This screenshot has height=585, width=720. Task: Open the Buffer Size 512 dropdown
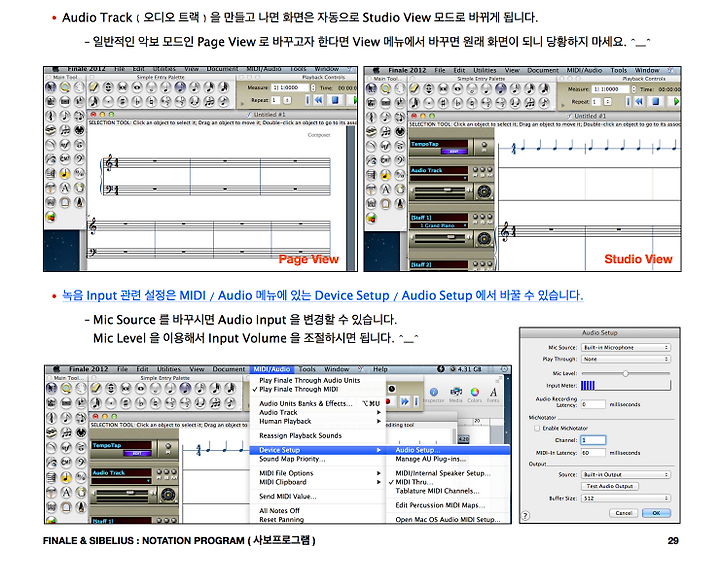point(626,498)
